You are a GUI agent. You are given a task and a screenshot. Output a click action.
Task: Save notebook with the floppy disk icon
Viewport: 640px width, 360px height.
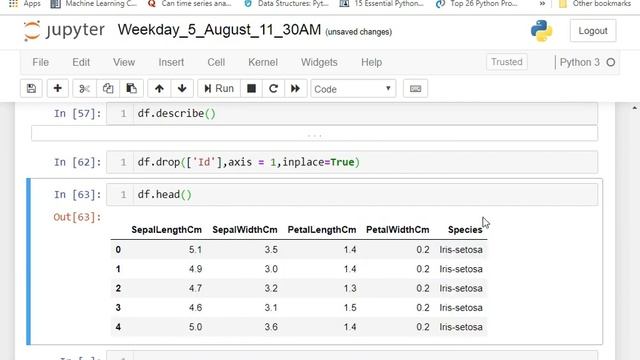31,89
